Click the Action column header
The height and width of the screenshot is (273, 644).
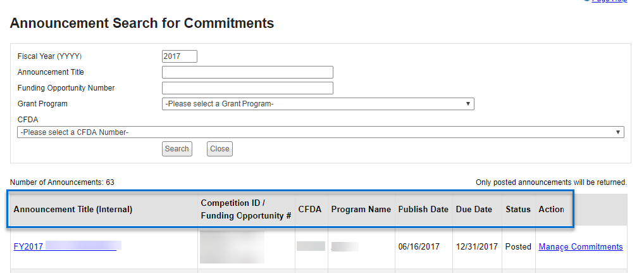click(x=551, y=209)
